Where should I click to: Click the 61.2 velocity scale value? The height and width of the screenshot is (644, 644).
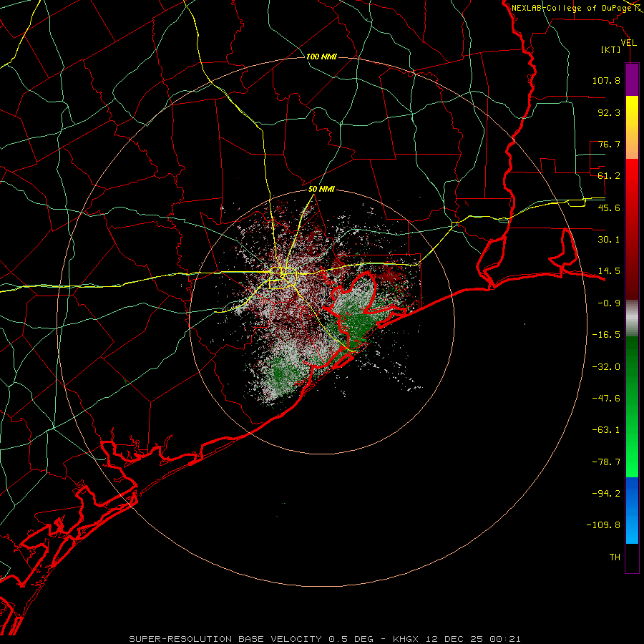(609, 176)
